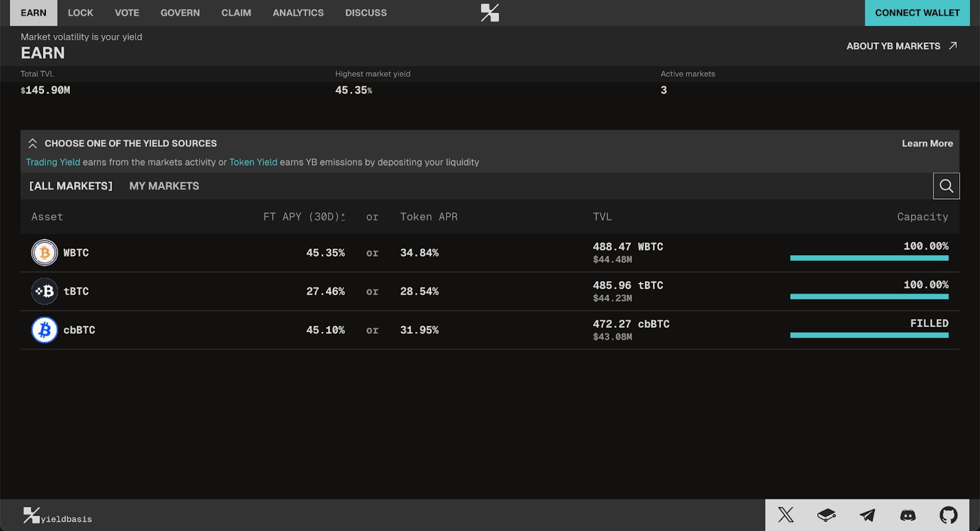Image resolution: width=980 pixels, height=531 pixels.
Task: Click the Asset column header
Action: click(x=47, y=217)
